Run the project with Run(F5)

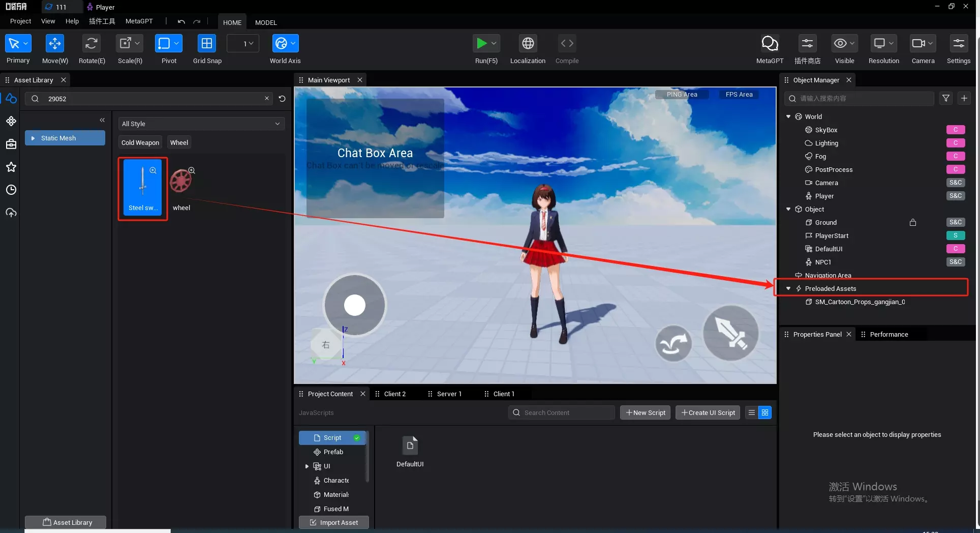pyautogui.click(x=481, y=43)
